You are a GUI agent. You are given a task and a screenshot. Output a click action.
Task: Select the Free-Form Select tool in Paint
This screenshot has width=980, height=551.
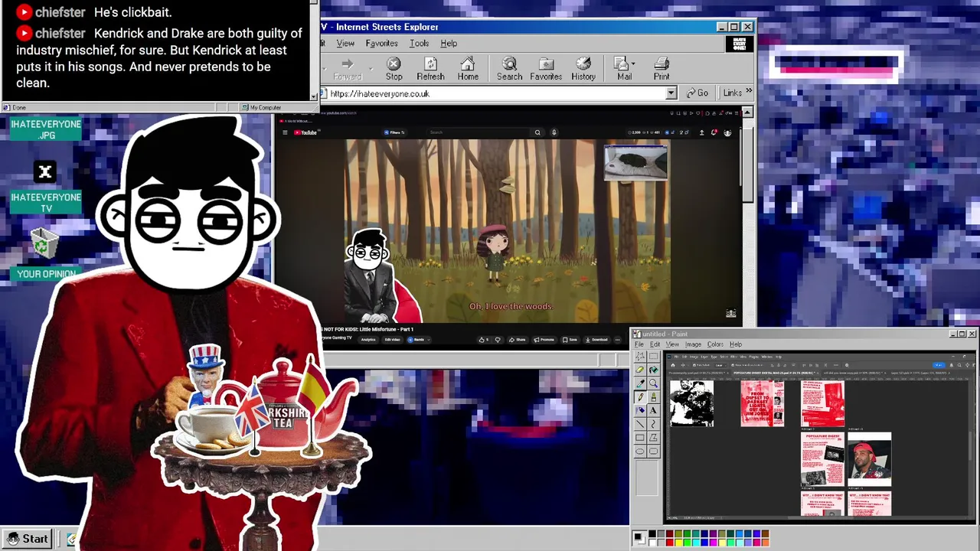click(640, 357)
